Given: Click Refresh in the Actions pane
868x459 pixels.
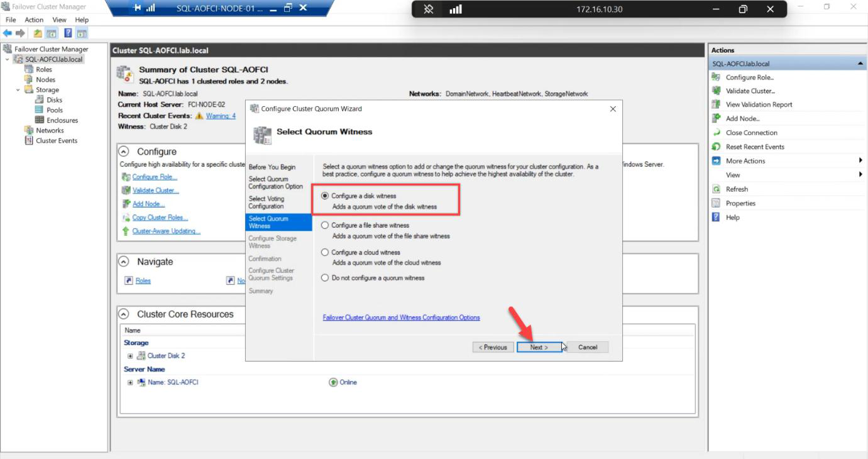Looking at the screenshot, I should pos(737,189).
